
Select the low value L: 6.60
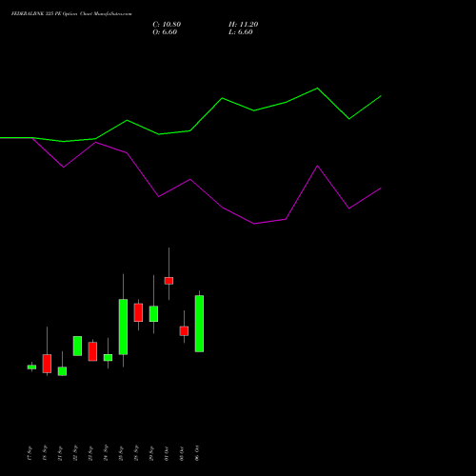point(241,32)
